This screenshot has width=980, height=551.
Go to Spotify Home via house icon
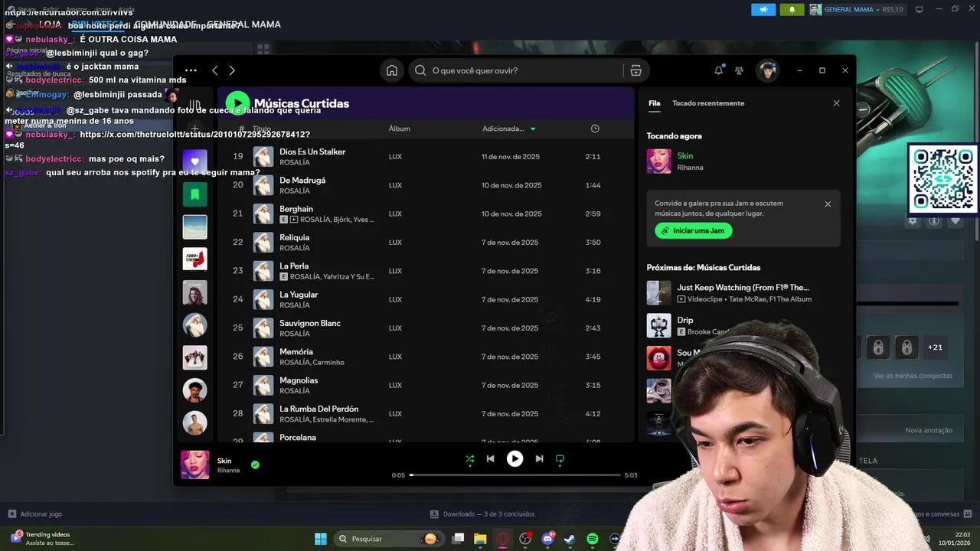click(x=392, y=70)
